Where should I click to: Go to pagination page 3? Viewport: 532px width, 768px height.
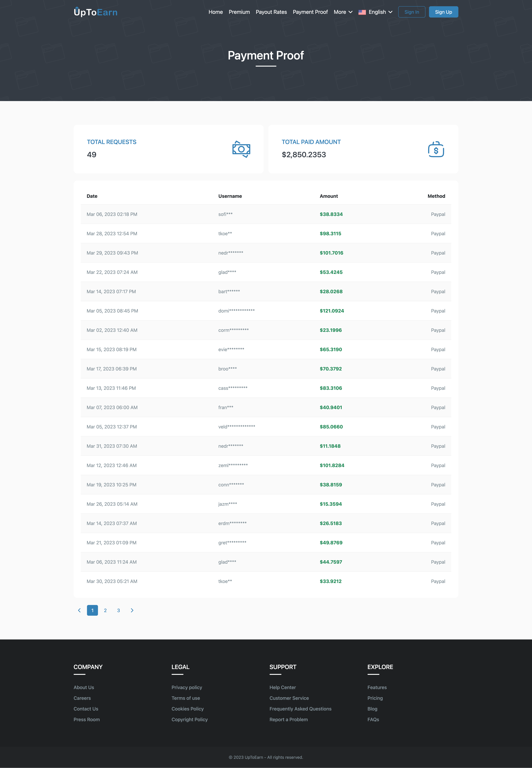tap(118, 610)
